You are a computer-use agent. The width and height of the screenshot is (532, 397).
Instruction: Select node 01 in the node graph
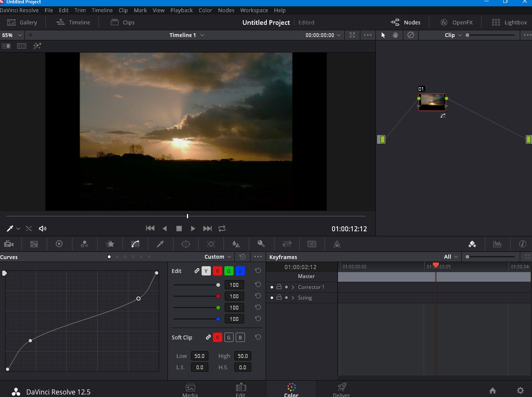pyautogui.click(x=432, y=101)
